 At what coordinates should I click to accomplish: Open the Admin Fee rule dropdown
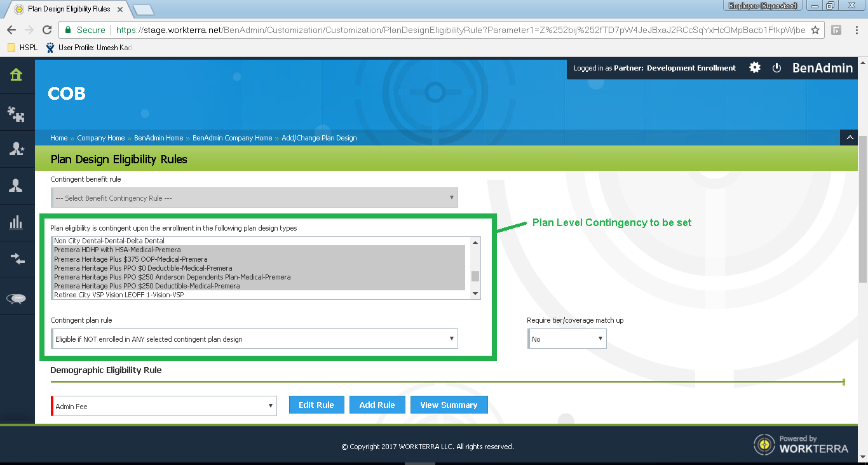point(164,406)
